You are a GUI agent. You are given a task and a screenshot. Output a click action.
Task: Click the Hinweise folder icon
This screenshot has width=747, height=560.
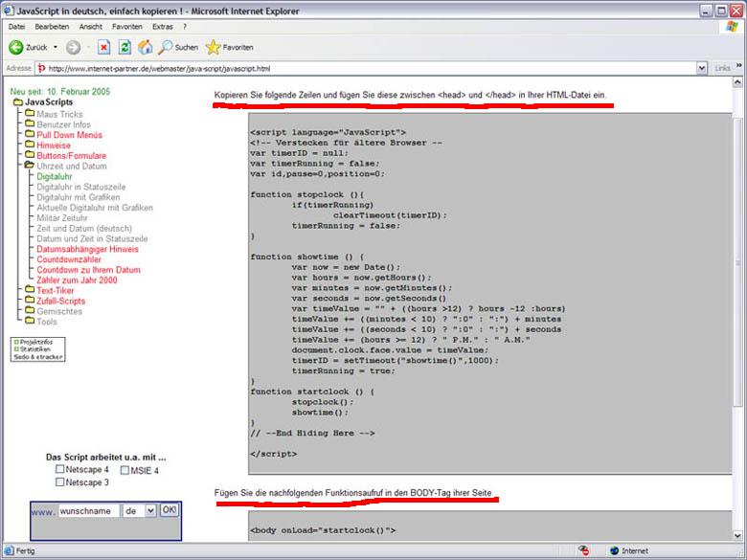30,144
